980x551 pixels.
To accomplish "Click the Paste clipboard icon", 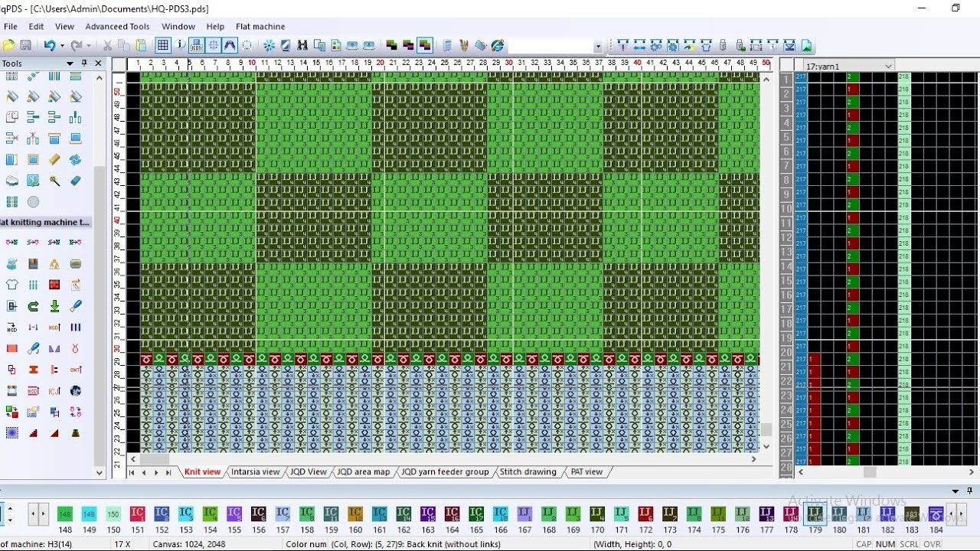I will pyautogui.click(x=141, y=46).
